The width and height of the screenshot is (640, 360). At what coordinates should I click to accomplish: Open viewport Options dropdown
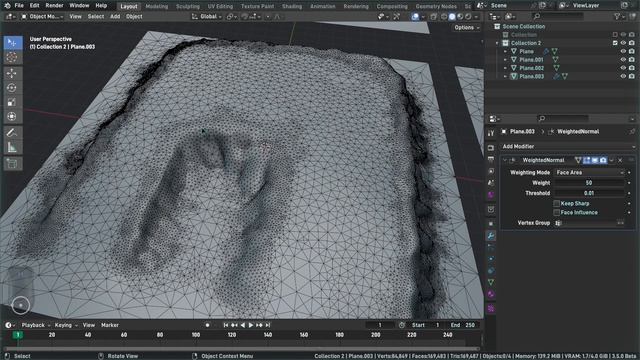coord(466,27)
